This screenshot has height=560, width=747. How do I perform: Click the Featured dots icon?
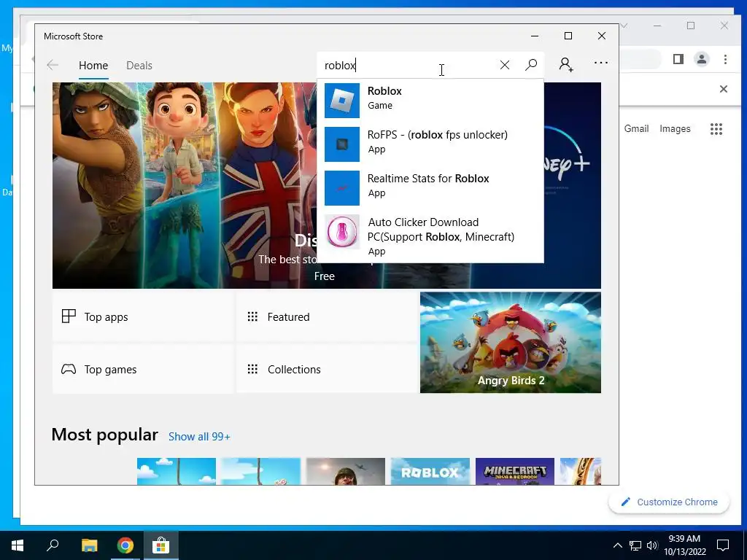pos(252,316)
